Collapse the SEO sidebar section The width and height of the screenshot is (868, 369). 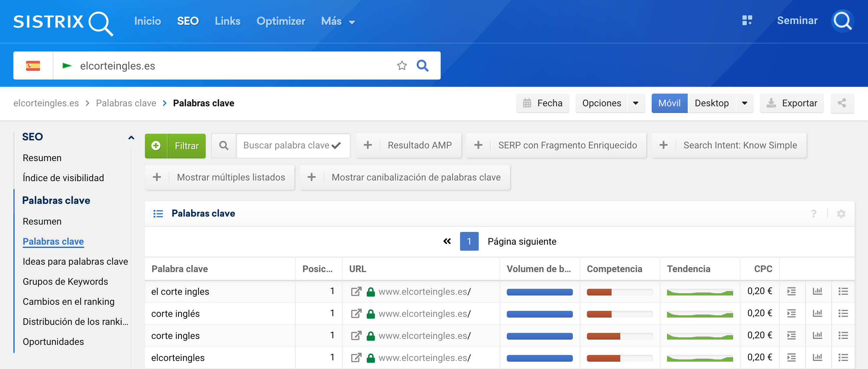pos(132,137)
